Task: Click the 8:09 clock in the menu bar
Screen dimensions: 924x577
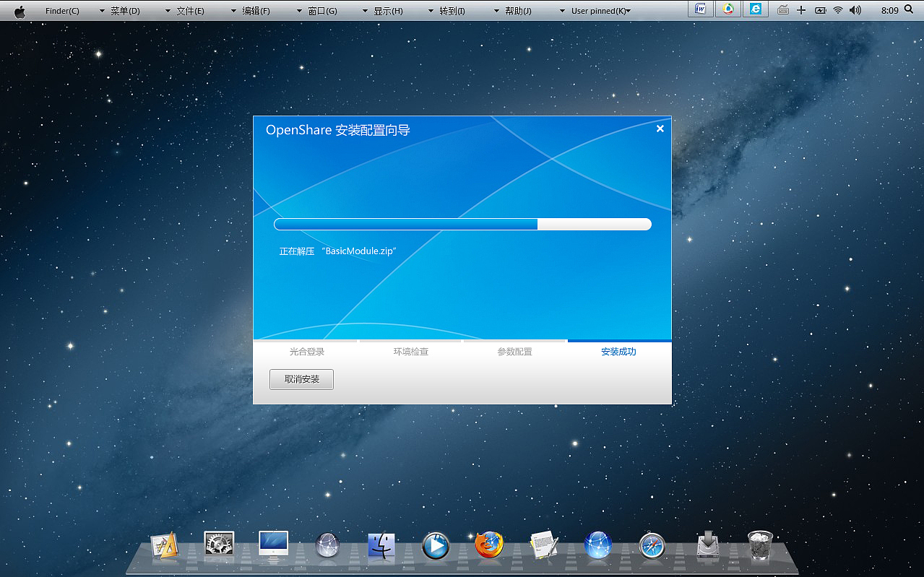Action: [x=890, y=11]
